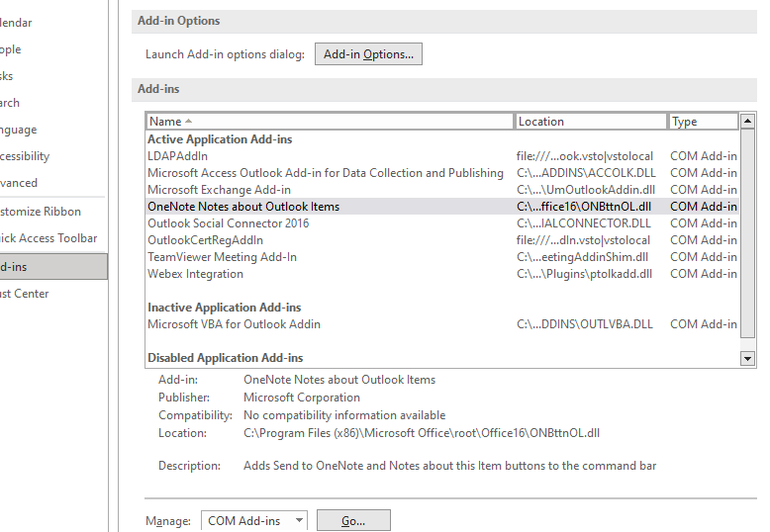This screenshot has height=532, width=770.
Task: Open the Manage COM Add-ins dropdown
Action: 254,521
